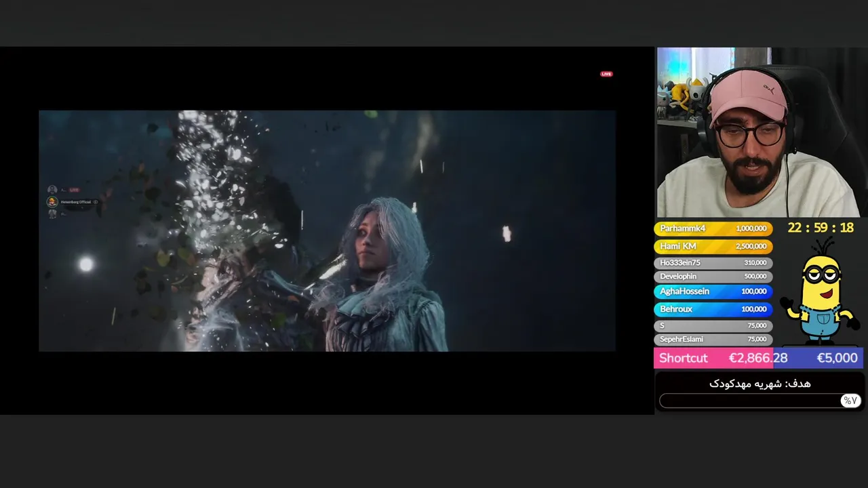
Task: Click the ٪۷ percent indicator on the goal bar
Action: 850,401
